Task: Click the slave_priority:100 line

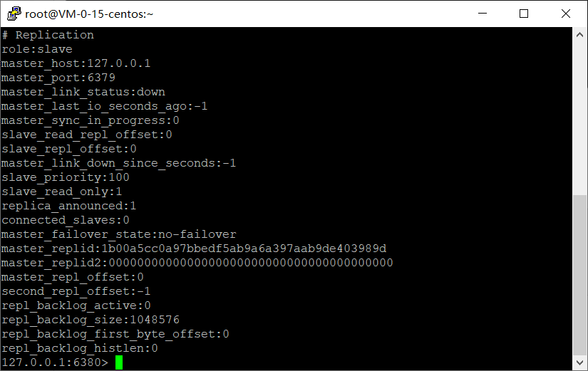Action: [x=65, y=177]
